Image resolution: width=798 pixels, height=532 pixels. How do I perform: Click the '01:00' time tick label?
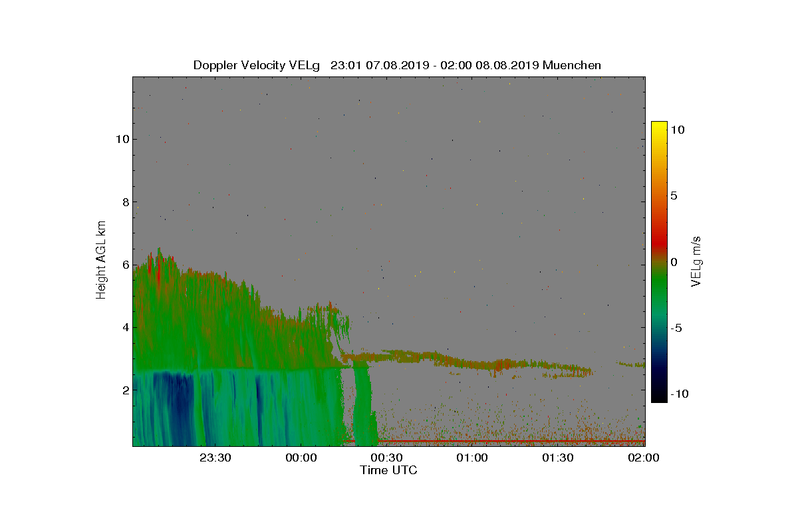tap(473, 458)
